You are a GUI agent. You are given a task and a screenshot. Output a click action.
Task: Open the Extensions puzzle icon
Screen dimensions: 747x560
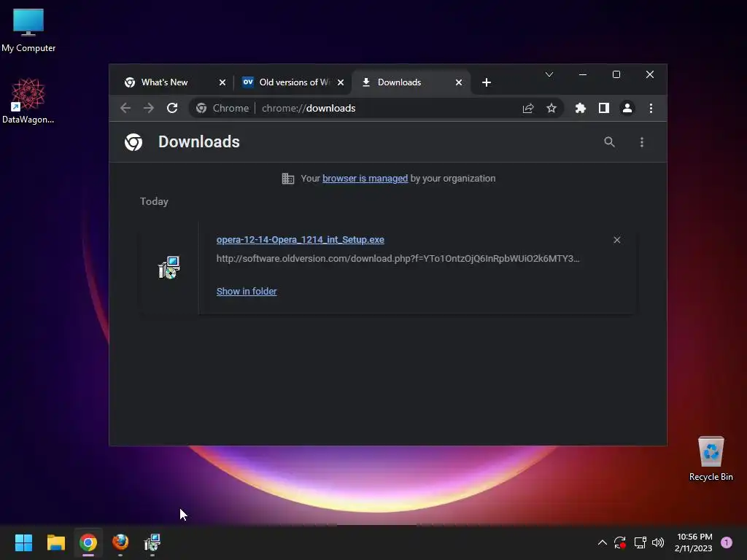click(580, 108)
